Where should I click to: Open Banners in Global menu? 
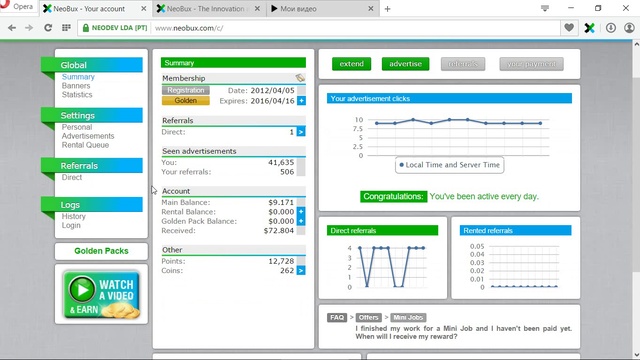76,86
